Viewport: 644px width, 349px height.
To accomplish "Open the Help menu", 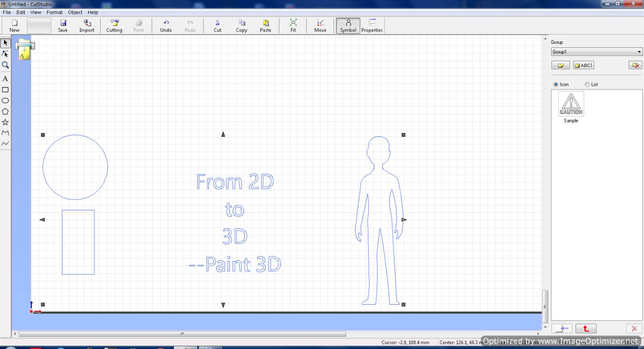I will [x=93, y=13].
